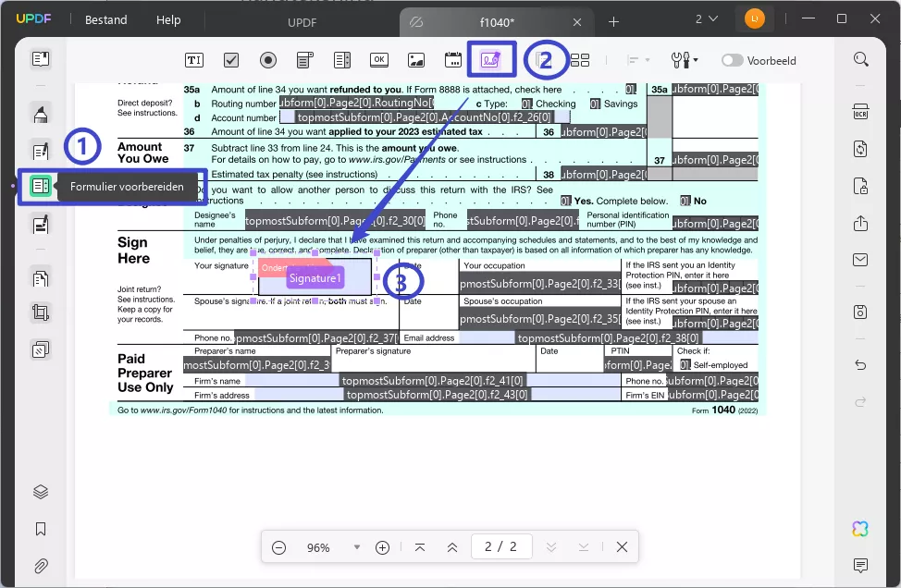The height and width of the screenshot is (588, 901).
Task: Select the text field tool
Action: (194, 60)
